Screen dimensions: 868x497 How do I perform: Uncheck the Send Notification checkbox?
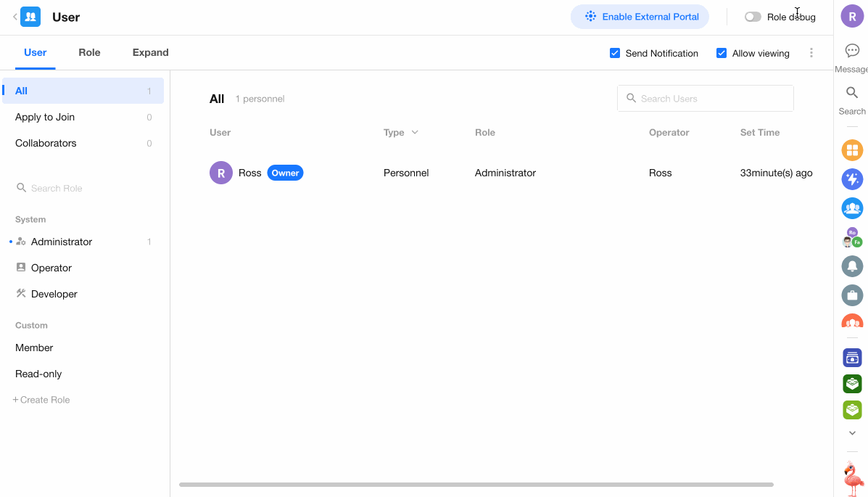[x=615, y=53]
